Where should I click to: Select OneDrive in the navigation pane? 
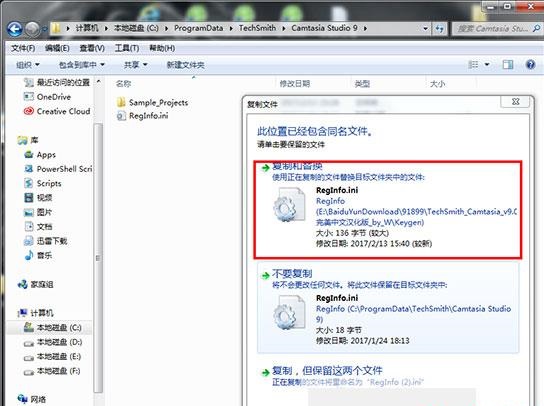(x=47, y=97)
